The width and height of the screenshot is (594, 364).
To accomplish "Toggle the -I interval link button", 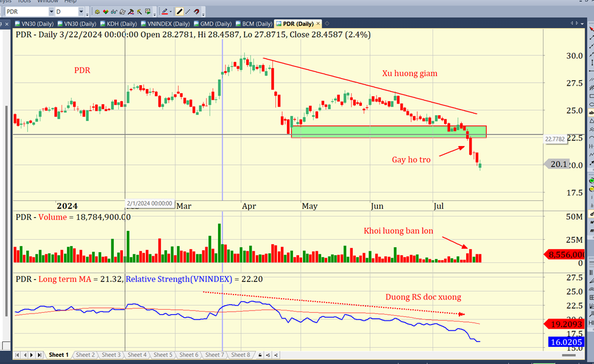I will point(276,355).
